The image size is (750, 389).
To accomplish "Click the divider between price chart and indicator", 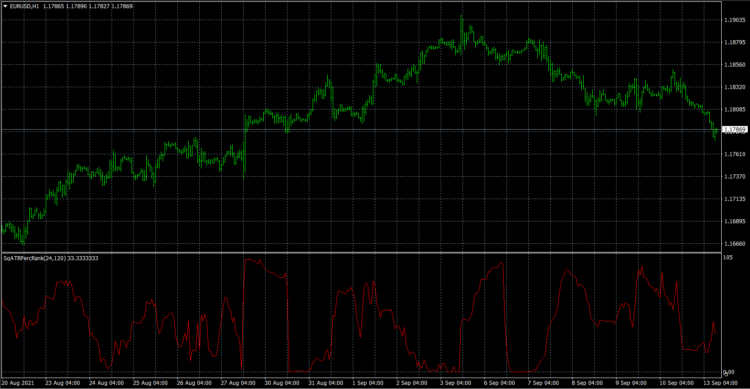I will tap(361, 252).
